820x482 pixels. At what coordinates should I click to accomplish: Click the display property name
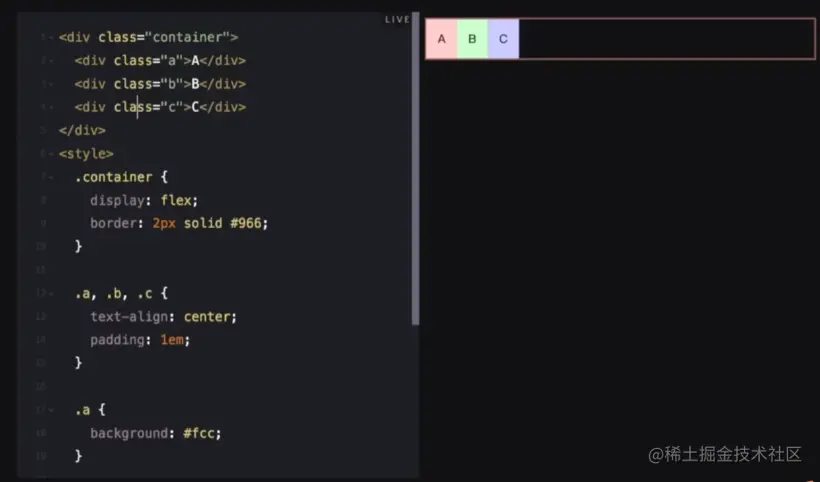(x=117, y=200)
